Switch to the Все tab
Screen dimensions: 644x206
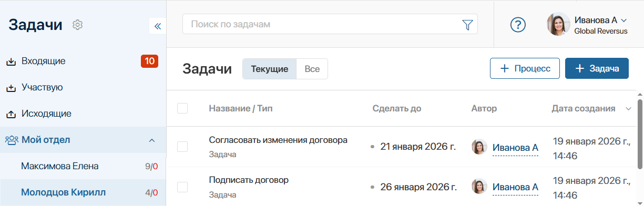point(312,69)
